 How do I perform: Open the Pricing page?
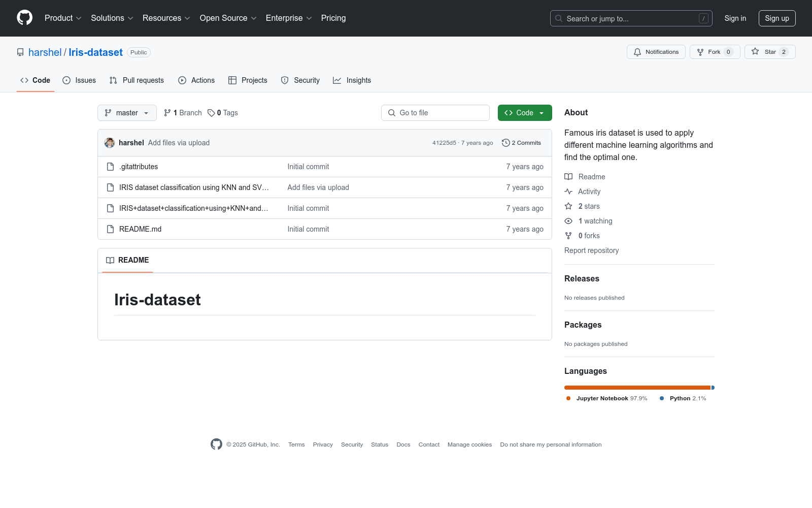pyautogui.click(x=333, y=18)
